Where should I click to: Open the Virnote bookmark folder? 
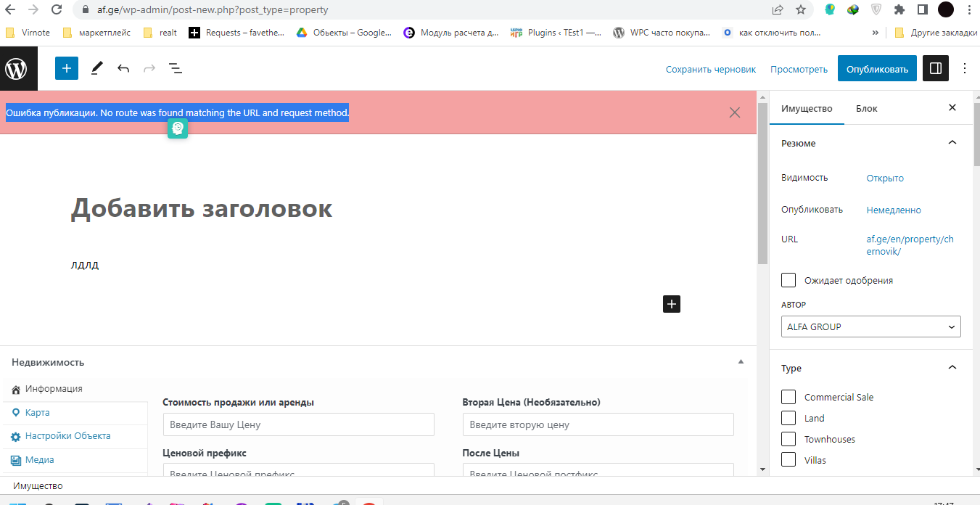tap(27, 33)
